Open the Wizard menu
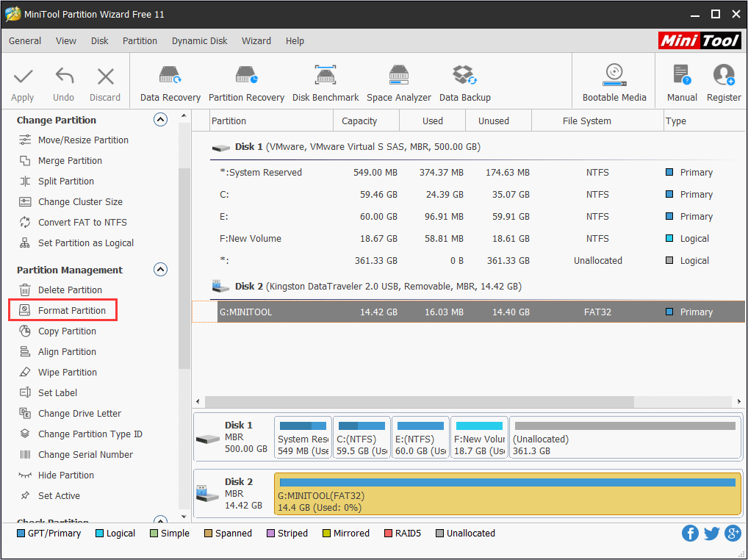 coord(256,40)
